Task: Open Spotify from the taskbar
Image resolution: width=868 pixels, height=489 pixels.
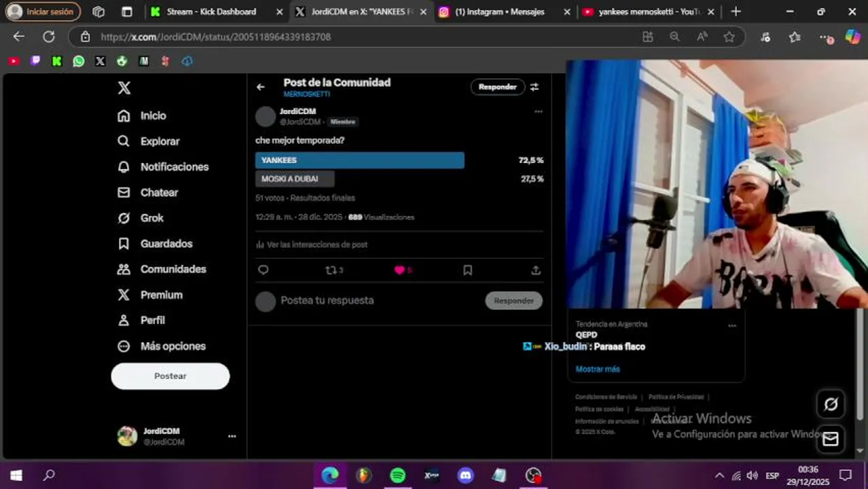Action: (398, 475)
